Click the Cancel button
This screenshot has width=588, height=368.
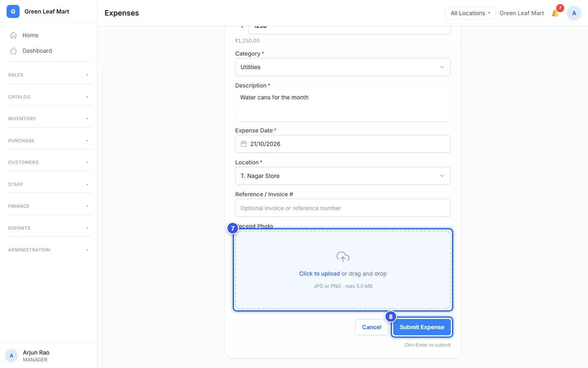tap(372, 327)
